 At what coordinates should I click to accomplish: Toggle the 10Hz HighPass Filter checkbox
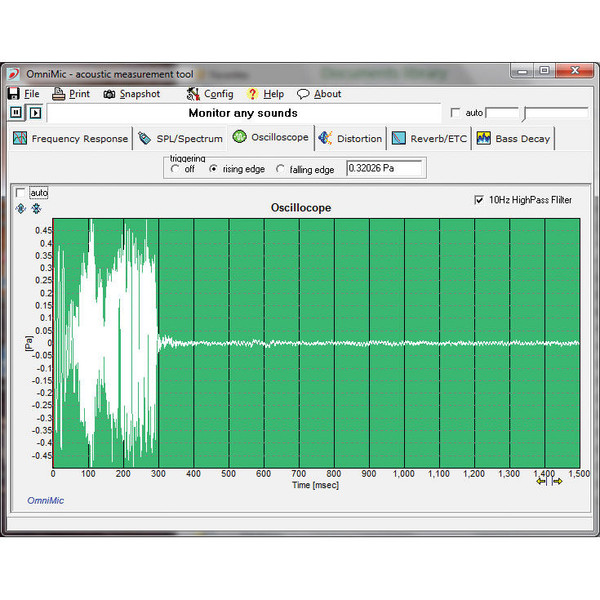tap(478, 200)
